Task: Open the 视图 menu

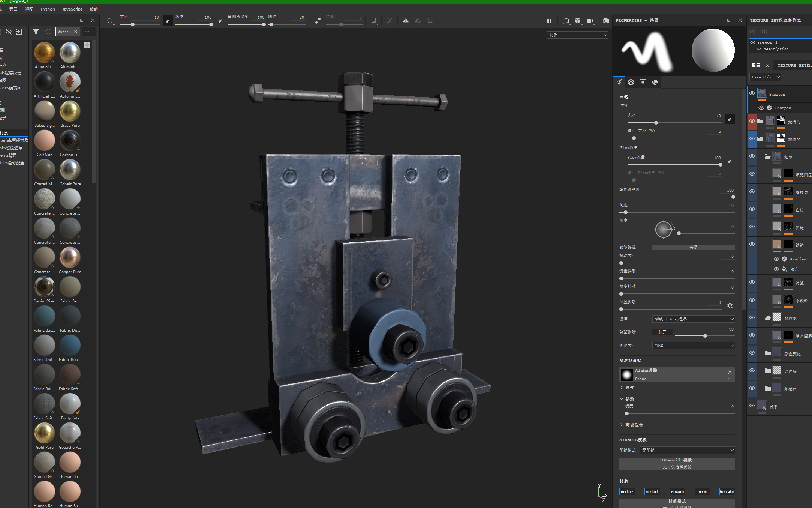Action: pyautogui.click(x=29, y=9)
